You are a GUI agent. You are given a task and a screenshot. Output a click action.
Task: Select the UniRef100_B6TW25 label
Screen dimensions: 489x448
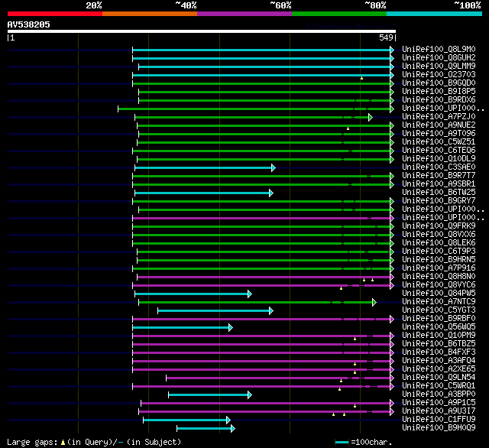click(x=439, y=193)
